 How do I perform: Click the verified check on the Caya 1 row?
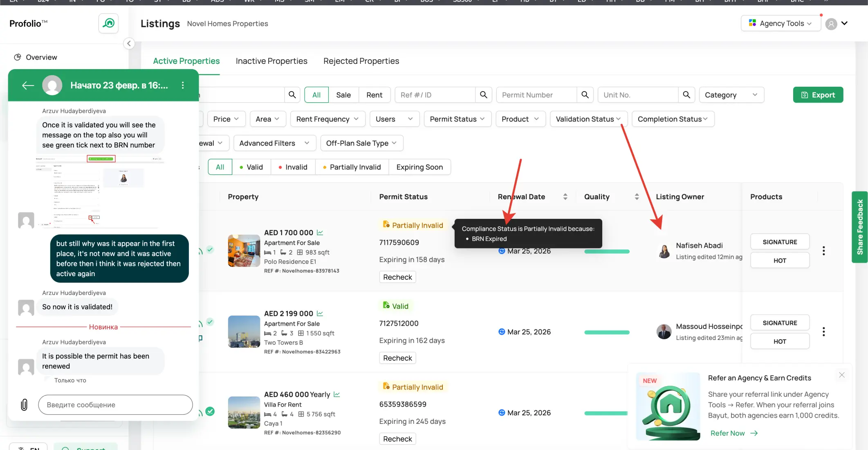210,412
